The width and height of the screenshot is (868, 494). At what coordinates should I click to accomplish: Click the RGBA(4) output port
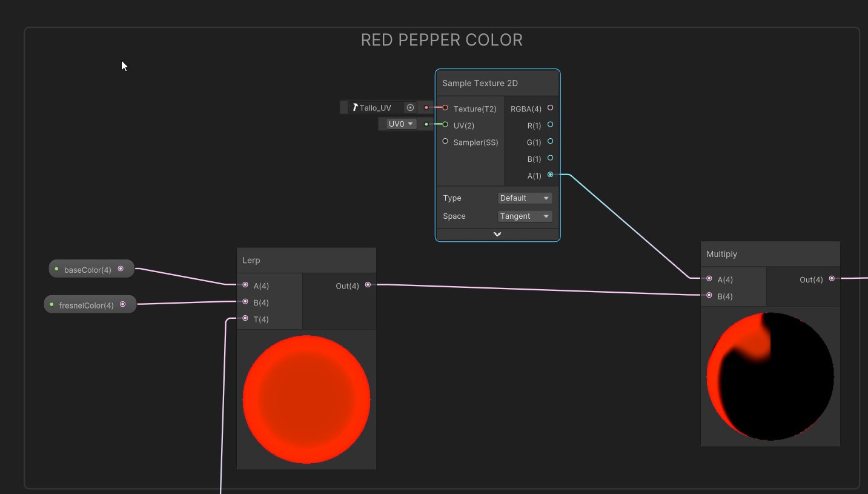[550, 108]
